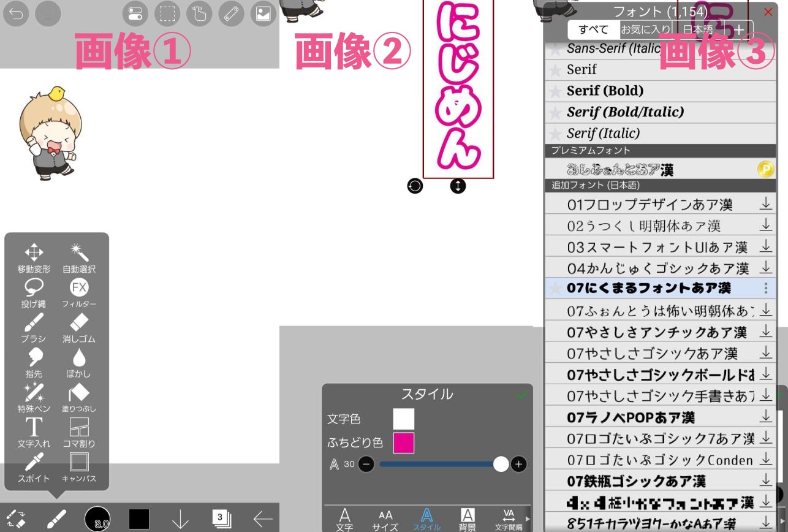This screenshot has width=788, height=532.
Task: Toggle the view switch icon in top bar
Action: 135,13
